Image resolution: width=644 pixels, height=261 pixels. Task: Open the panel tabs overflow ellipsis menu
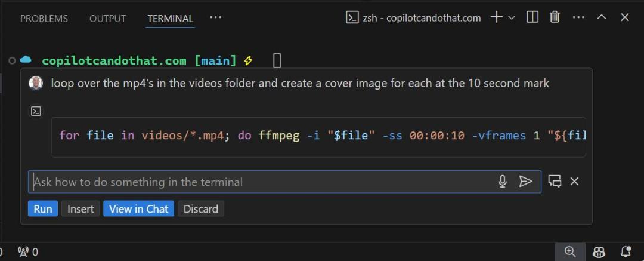tap(216, 17)
